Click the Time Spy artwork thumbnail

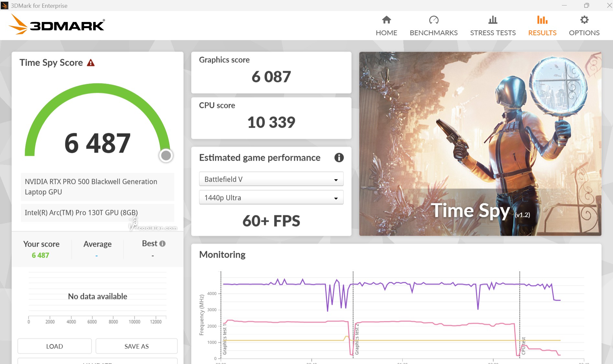(480, 144)
